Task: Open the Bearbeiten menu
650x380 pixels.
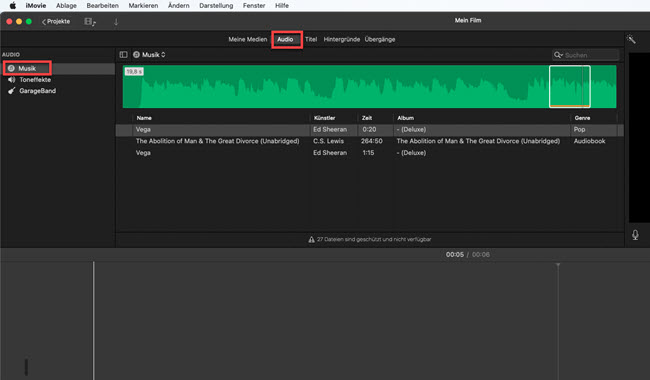Action: (x=102, y=5)
